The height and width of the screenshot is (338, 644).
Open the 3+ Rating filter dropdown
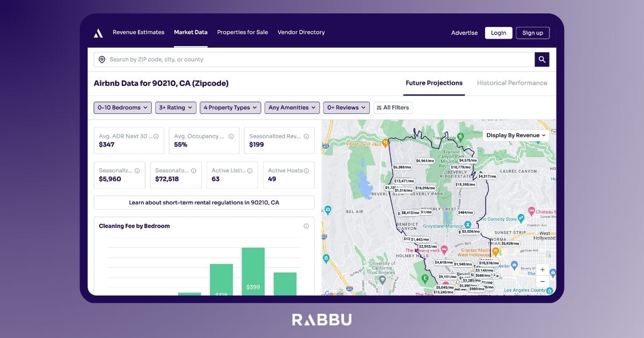[x=175, y=108]
